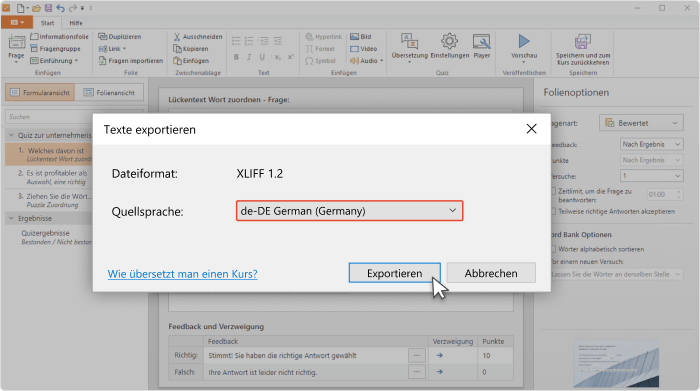
Task: Insert a Bild image
Action: [361, 37]
